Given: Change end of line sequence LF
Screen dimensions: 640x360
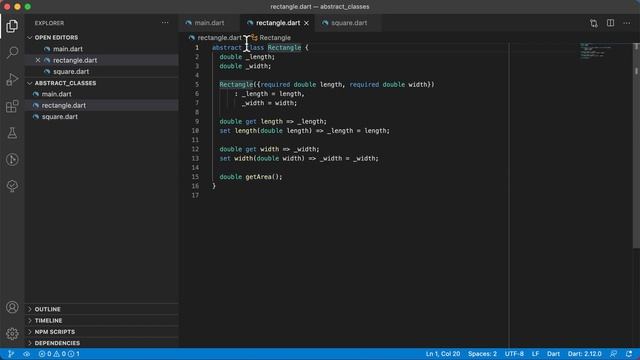Looking at the screenshot, I should click(535, 354).
